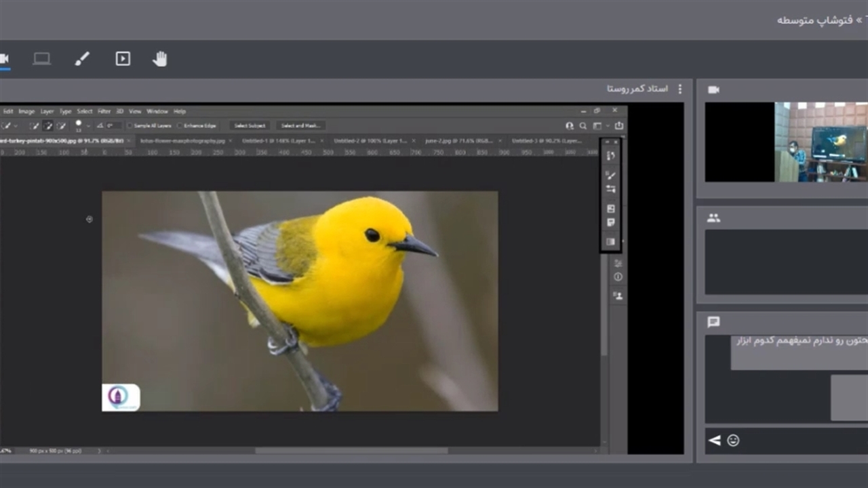Open the options menu beside the presenter name
This screenshot has width=868, height=488.
(680, 89)
